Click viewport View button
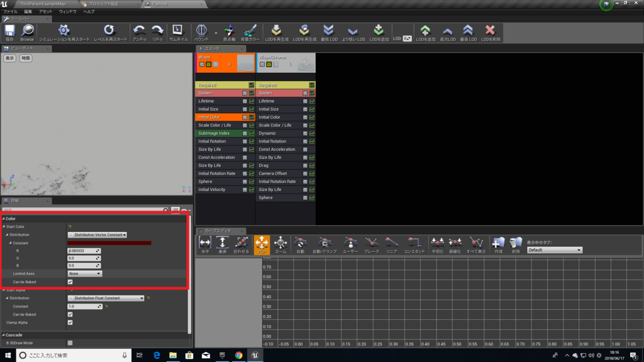Image resolution: width=644 pixels, height=362 pixels. [9, 58]
